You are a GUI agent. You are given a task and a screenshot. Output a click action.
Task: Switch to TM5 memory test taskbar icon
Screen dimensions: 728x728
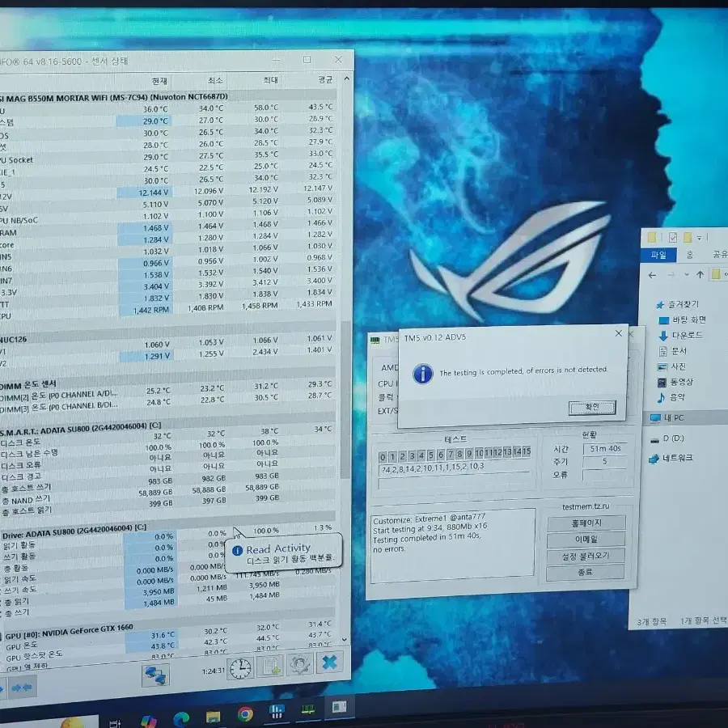click(308, 709)
